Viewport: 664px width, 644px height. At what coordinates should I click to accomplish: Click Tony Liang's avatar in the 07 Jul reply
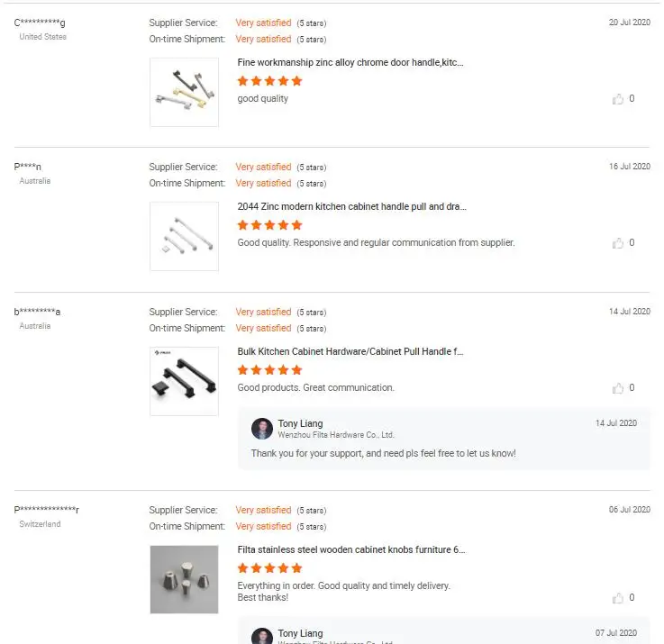262,637
